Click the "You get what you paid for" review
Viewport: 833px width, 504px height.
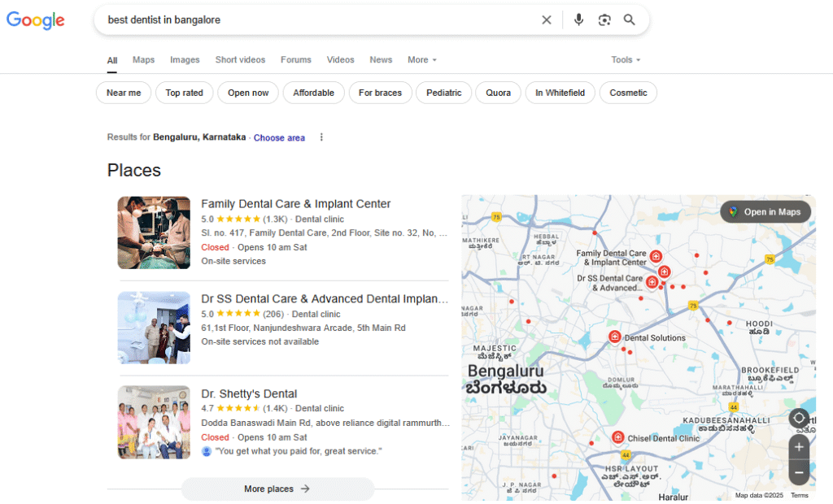(298, 451)
